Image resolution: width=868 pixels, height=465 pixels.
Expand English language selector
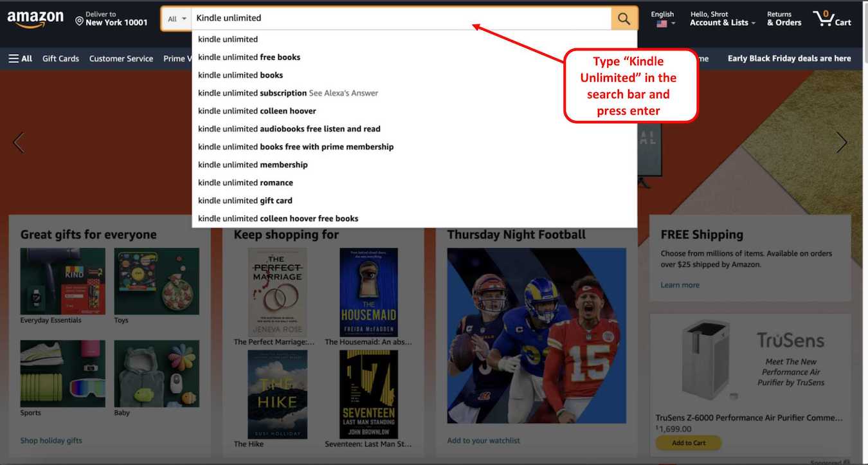[662, 19]
